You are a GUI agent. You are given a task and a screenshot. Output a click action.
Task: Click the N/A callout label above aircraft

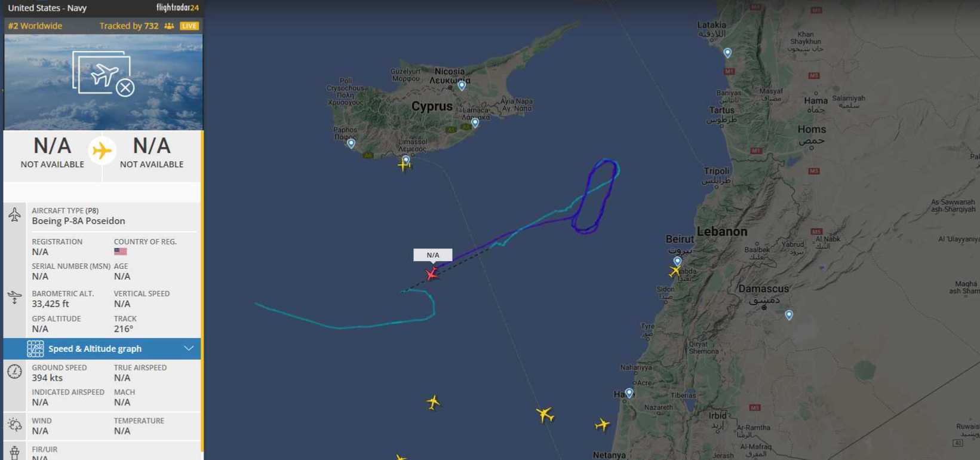[433, 255]
